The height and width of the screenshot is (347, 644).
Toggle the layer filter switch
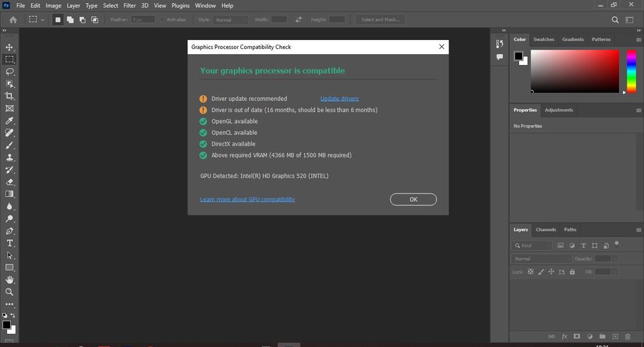[616, 244]
